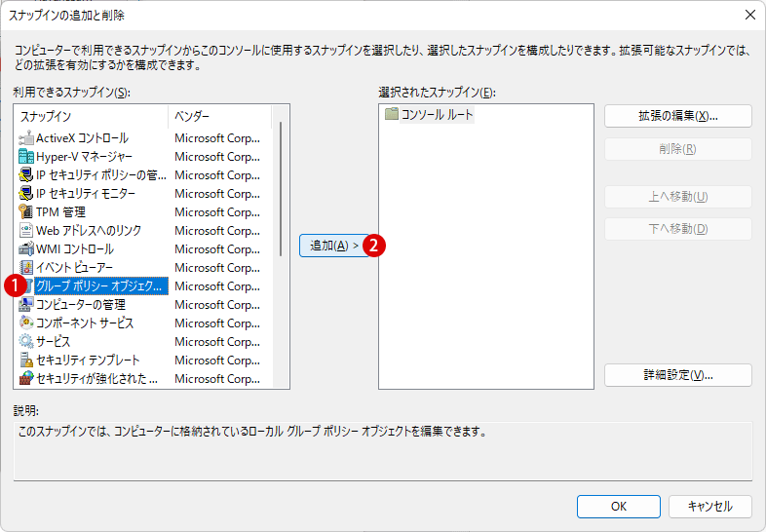Viewport: 766px width, 532px height.
Task: Click the 追加(A) > button
Action: [334, 246]
